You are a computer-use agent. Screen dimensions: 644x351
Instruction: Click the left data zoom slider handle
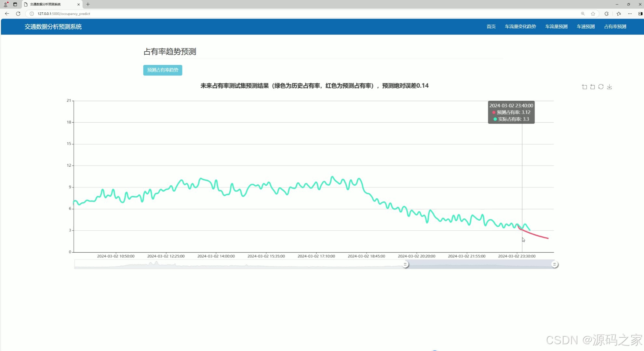405,265
